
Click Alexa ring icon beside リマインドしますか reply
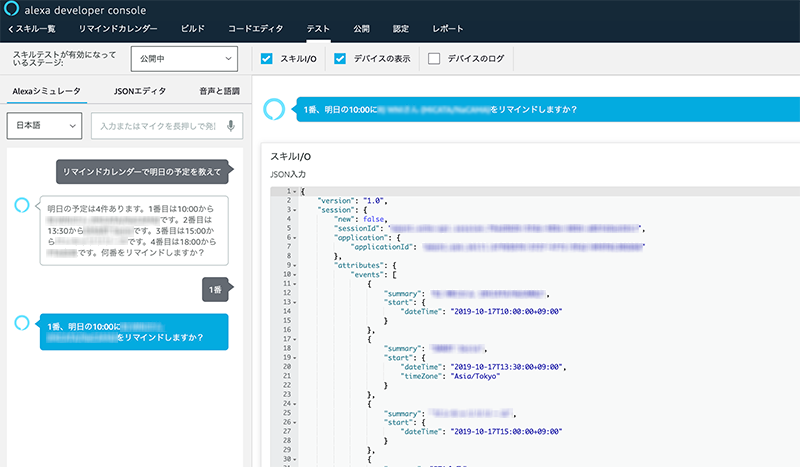pyautogui.click(x=22, y=323)
